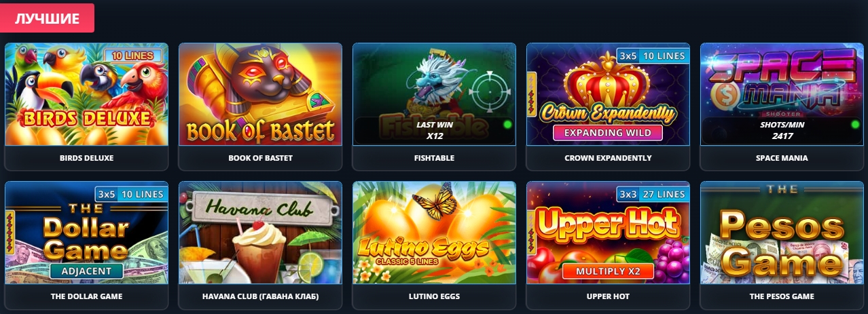Open the Lutino Eggs game thumbnail

pyautogui.click(x=434, y=233)
